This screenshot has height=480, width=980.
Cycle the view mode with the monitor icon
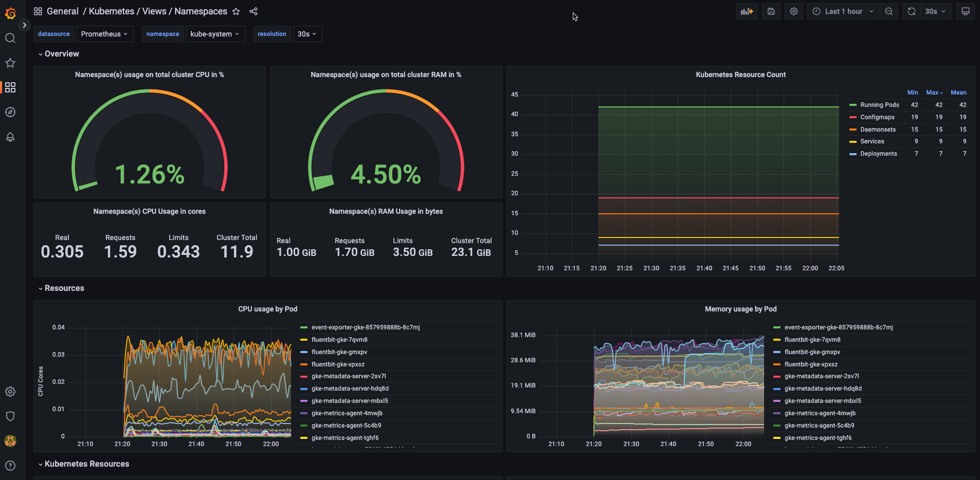tap(966, 11)
